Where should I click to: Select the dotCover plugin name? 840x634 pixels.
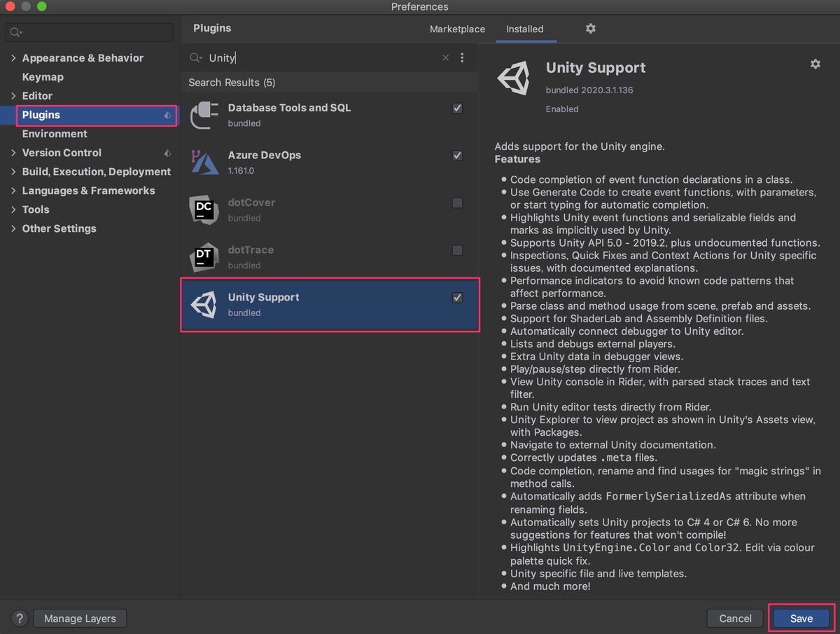pos(251,202)
